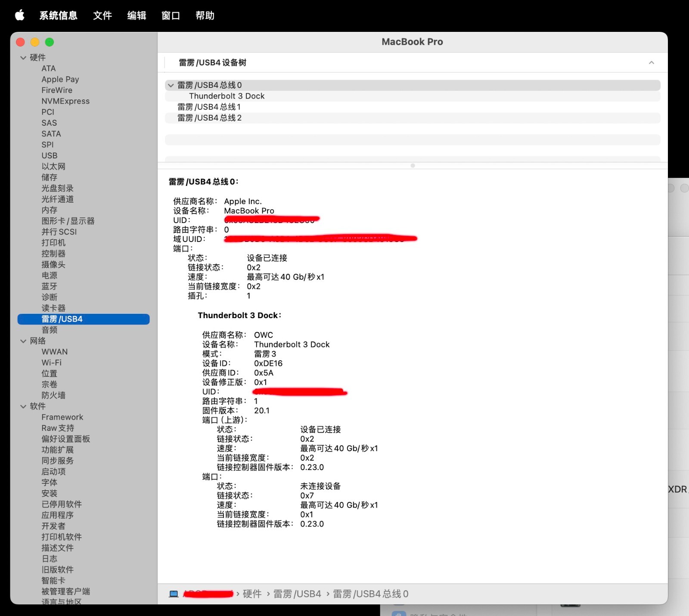Viewport: 689px width, 616px height.
Task: Click 雷雳/USB4 总线 0 in path bar
Action: (370, 594)
